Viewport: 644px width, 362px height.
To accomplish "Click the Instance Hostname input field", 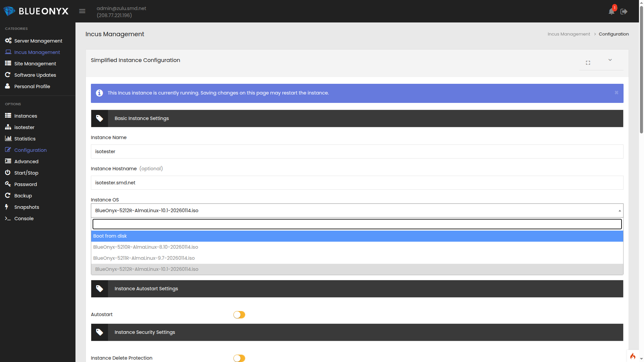I will click(x=357, y=183).
